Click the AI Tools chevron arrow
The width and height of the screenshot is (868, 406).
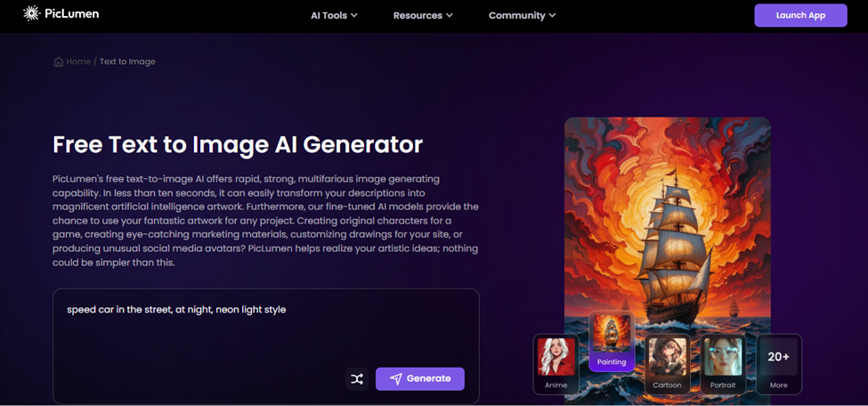[353, 15]
